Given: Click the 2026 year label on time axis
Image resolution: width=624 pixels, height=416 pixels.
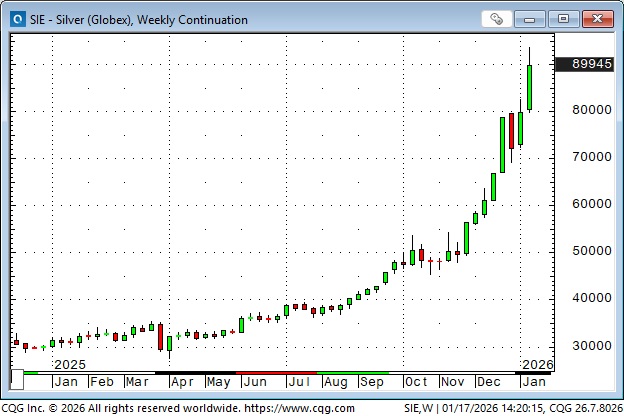Looking at the screenshot, I should point(537,365).
